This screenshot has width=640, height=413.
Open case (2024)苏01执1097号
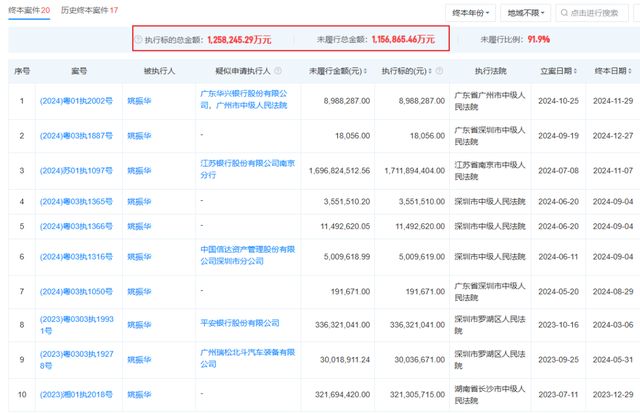76,171
